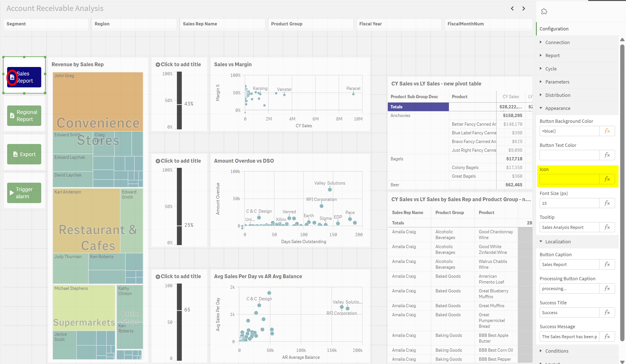
Task: Expand the Connection section
Action: (x=577, y=42)
